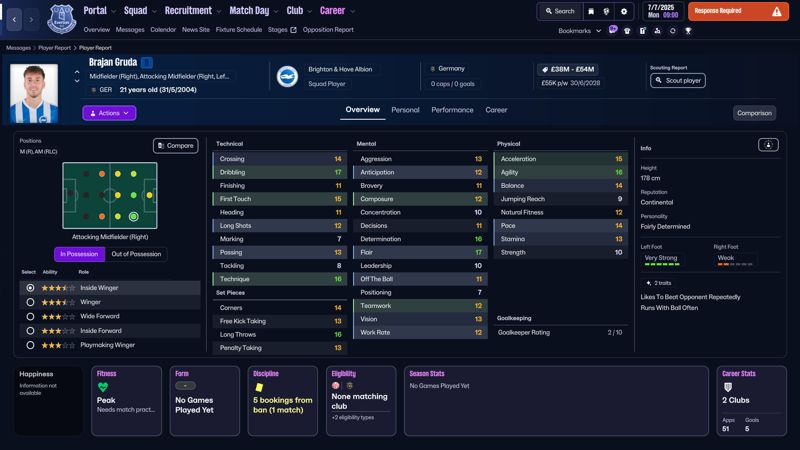Open the Bookmarks dropdown

pyautogui.click(x=580, y=31)
